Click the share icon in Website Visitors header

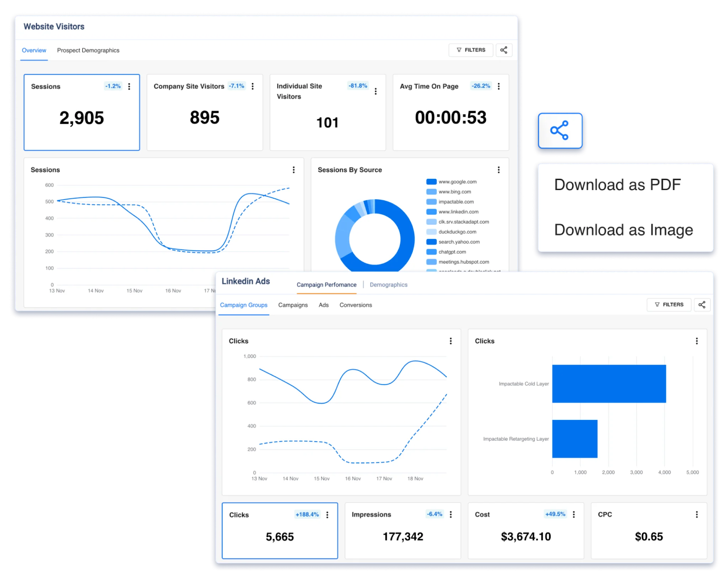pyautogui.click(x=504, y=50)
